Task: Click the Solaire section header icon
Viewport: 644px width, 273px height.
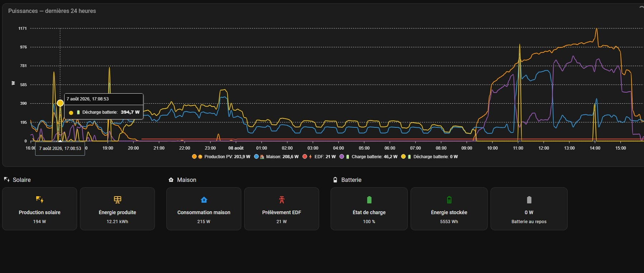Action: pos(6,179)
